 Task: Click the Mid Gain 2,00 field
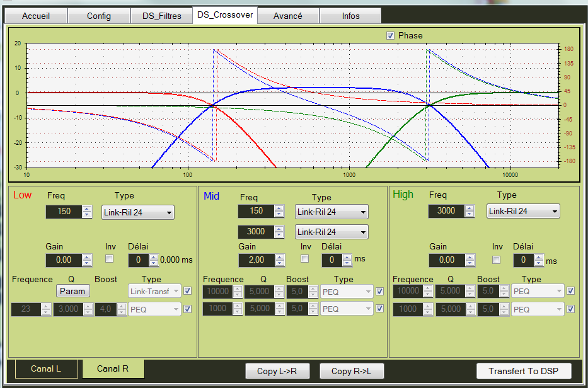(x=257, y=260)
